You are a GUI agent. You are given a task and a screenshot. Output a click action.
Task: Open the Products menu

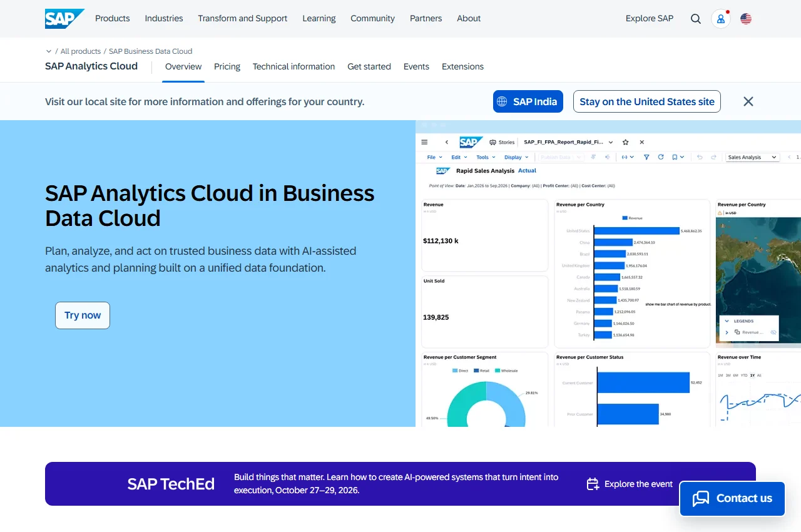pos(113,19)
